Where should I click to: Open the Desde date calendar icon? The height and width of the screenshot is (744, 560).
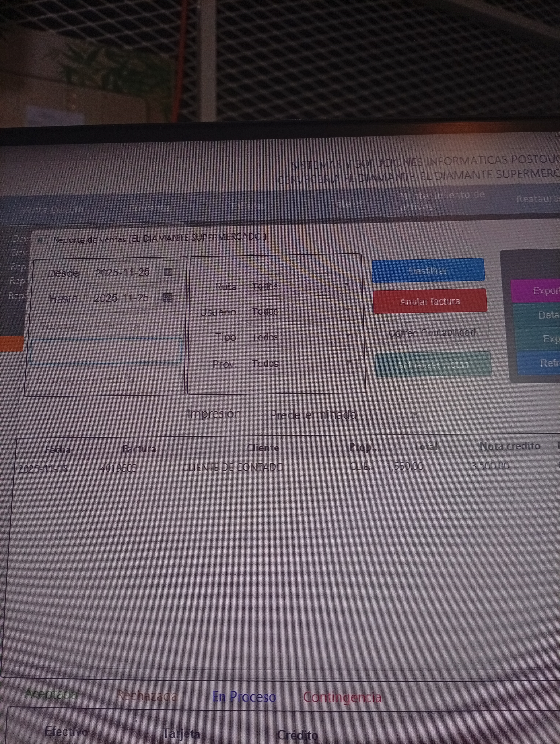click(168, 272)
